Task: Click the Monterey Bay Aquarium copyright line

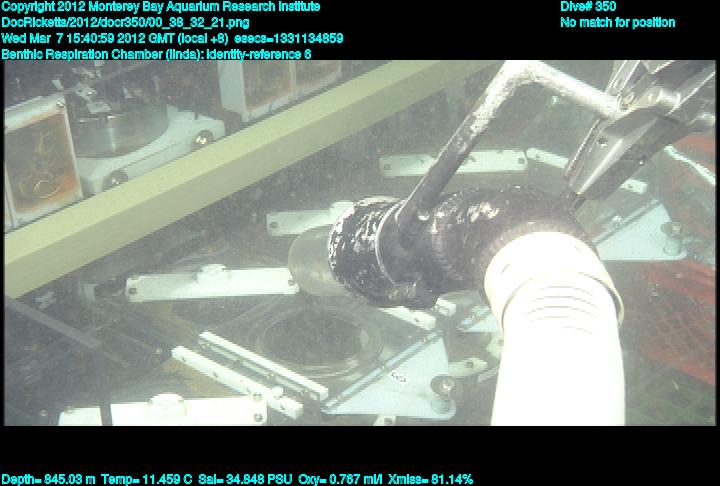Action: (161, 7)
